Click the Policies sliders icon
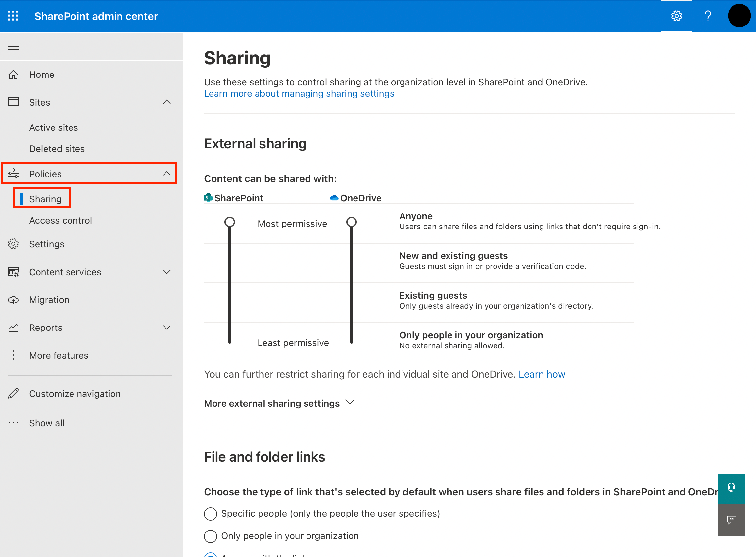The height and width of the screenshot is (557, 756). click(x=13, y=174)
